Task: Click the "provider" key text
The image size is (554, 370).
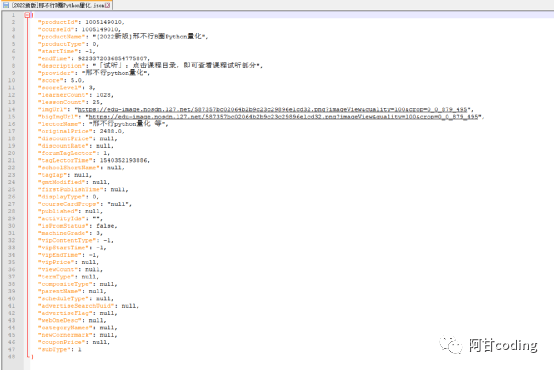Action: click(x=55, y=73)
